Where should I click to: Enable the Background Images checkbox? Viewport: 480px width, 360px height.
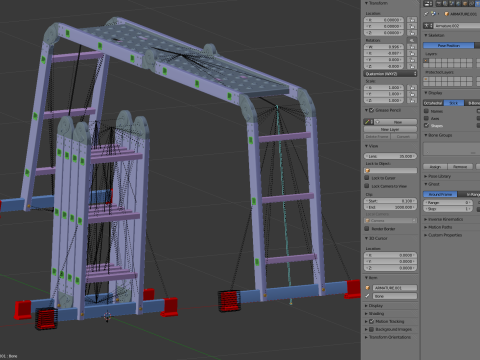[x=372, y=329]
